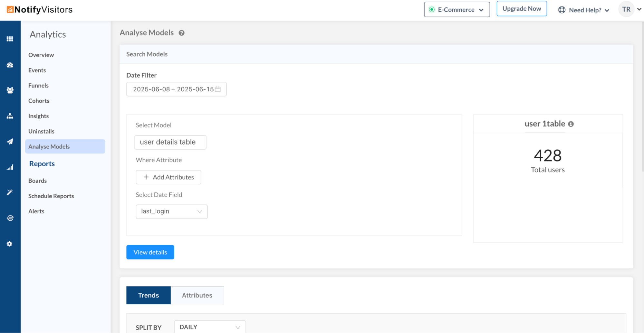Open the apps grid icon in sidebar
The height and width of the screenshot is (333, 644).
tap(10, 39)
